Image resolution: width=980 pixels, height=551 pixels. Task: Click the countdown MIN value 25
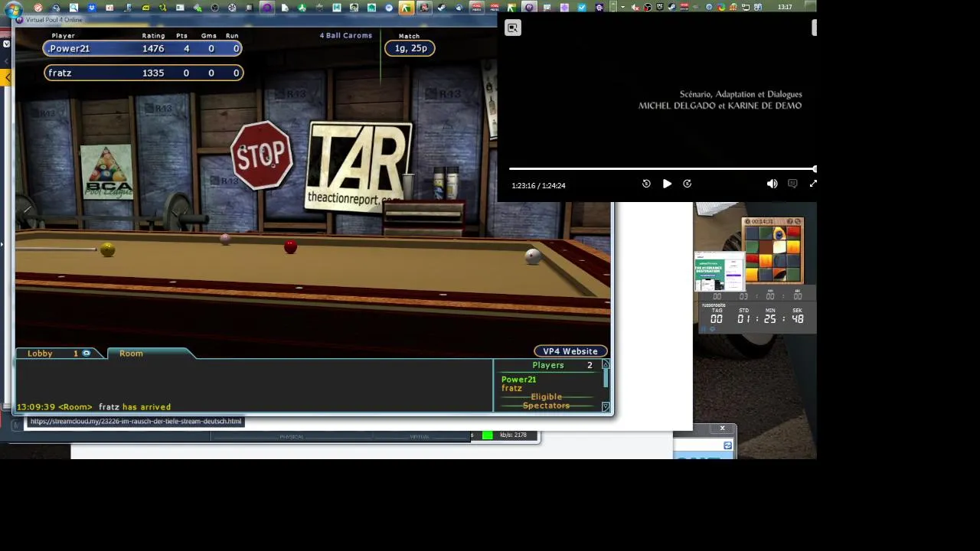click(x=770, y=318)
